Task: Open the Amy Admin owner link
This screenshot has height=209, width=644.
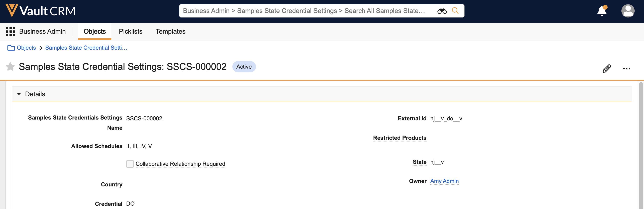Action: tap(444, 181)
